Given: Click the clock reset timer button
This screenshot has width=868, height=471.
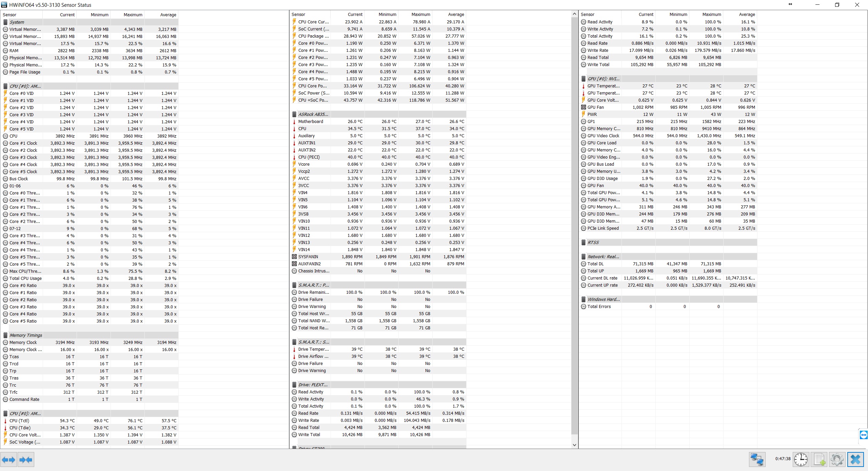Looking at the screenshot, I should (801, 459).
